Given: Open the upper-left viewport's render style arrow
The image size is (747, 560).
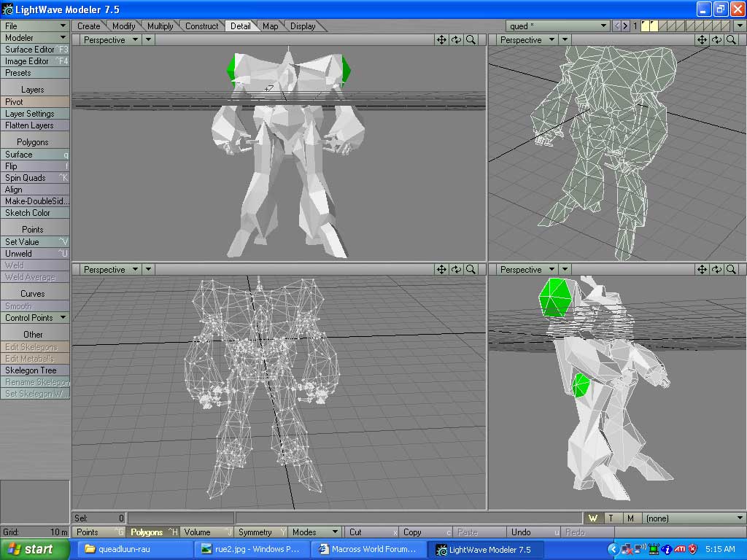Looking at the screenshot, I should (x=148, y=40).
